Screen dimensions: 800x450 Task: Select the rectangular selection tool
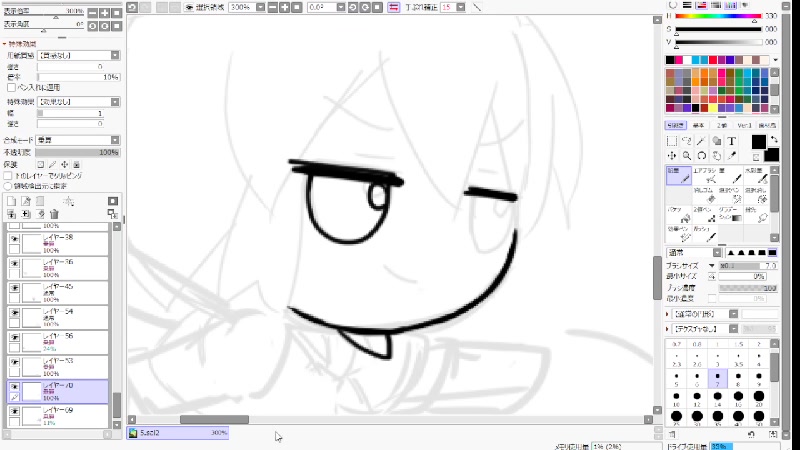click(672, 142)
